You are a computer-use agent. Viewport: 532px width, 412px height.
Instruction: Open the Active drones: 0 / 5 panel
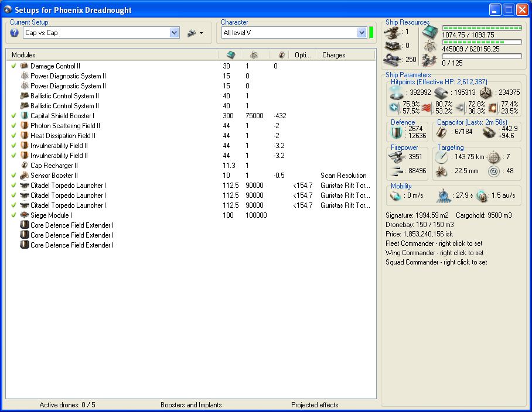pos(67,405)
